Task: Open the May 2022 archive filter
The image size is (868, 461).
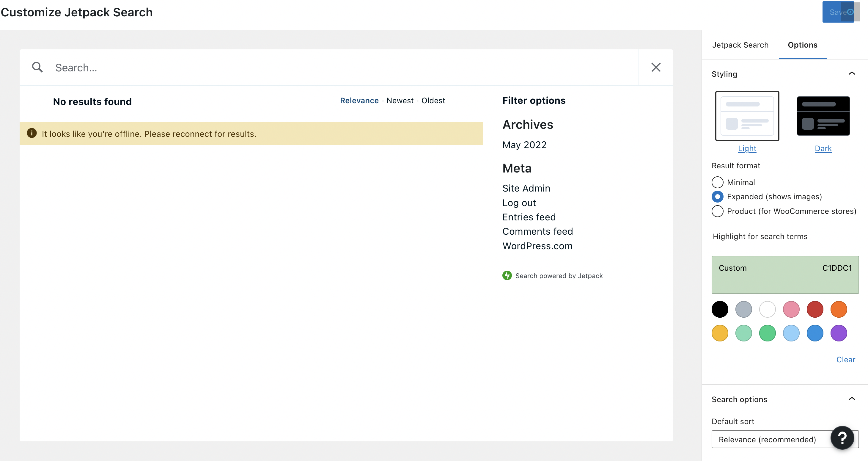Action: (x=524, y=145)
